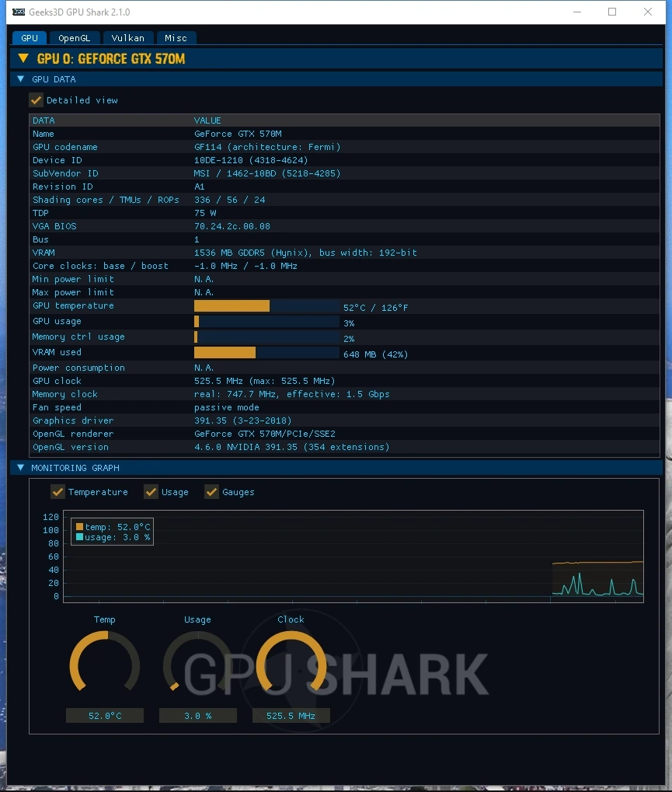Click the 'Power consumption' row label
This screenshot has height=792, width=672.
pos(78,368)
